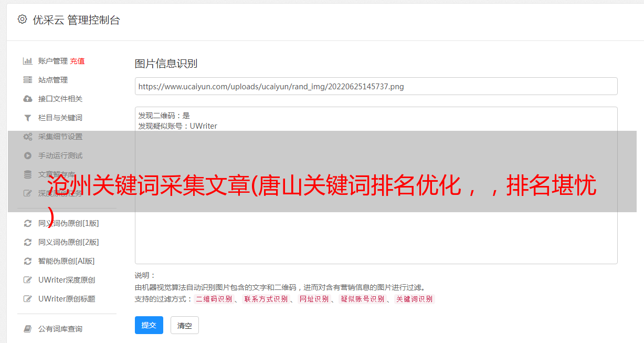This screenshot has height=343, width=644.
Task: Click the play circle icon for 手动运行测试
Action: (x=28, y=155)
